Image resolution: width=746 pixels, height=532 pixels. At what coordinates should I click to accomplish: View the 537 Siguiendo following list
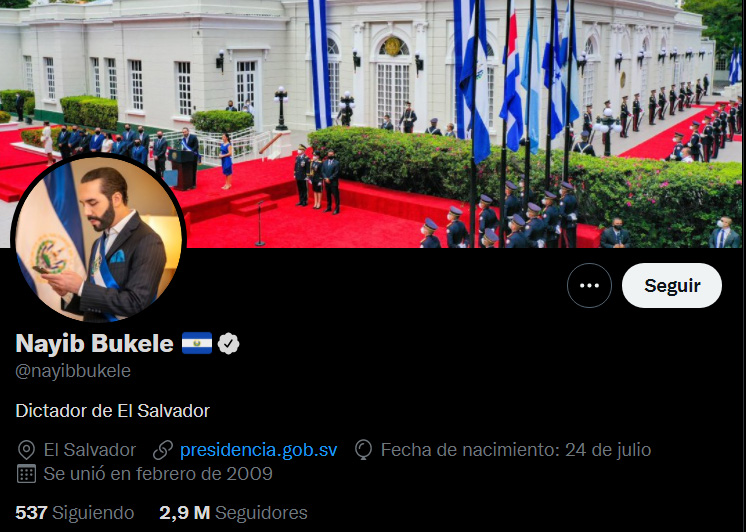point(75,513)
